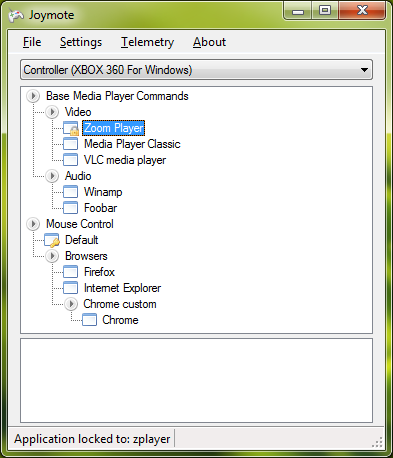Open the Settings menu
Screen dimensions: 393x458
tap(81, 42)
